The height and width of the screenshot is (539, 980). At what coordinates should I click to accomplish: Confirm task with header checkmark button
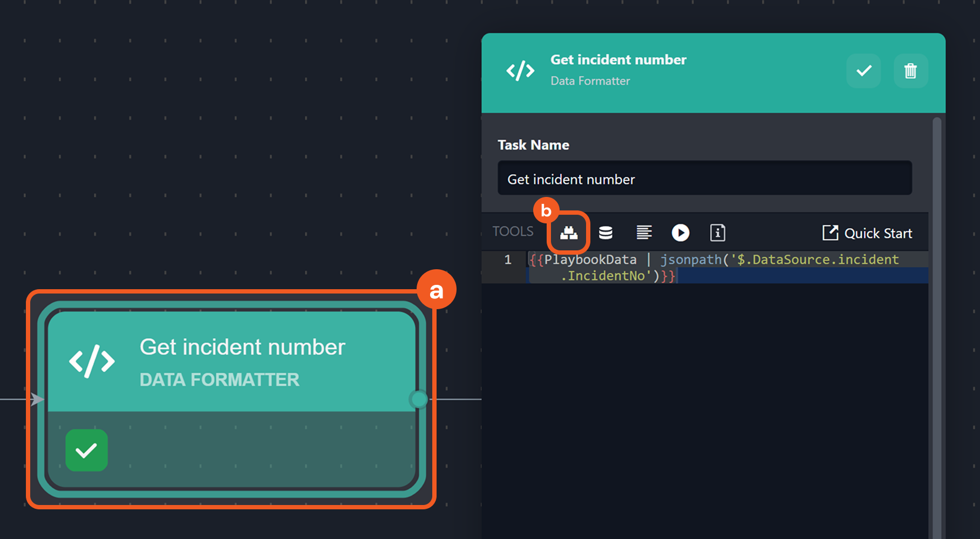coord(863,71)
